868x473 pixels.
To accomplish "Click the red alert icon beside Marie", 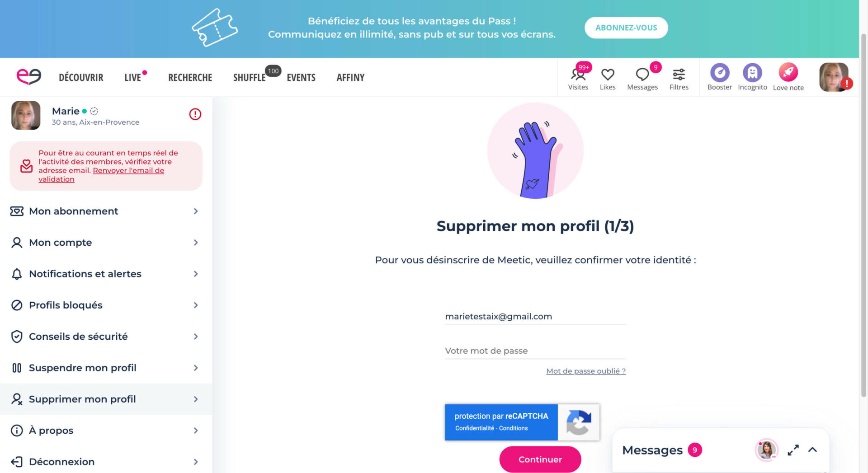I will pyautogui.click(x=195, y=114).
